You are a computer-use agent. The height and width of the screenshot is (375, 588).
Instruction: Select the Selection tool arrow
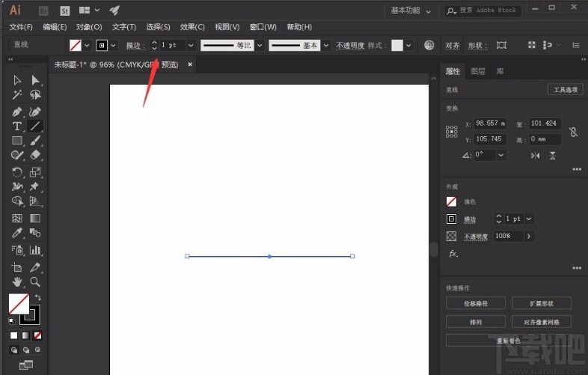17,80
